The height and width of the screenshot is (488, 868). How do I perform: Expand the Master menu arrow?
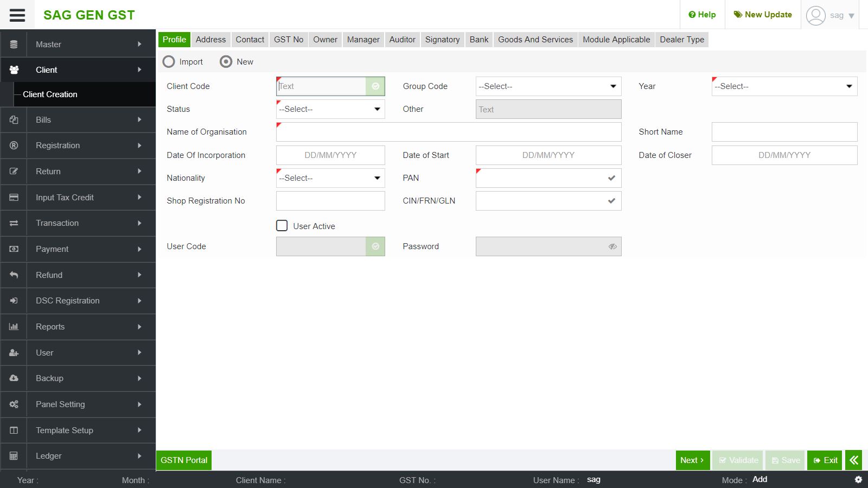point(139,45)
